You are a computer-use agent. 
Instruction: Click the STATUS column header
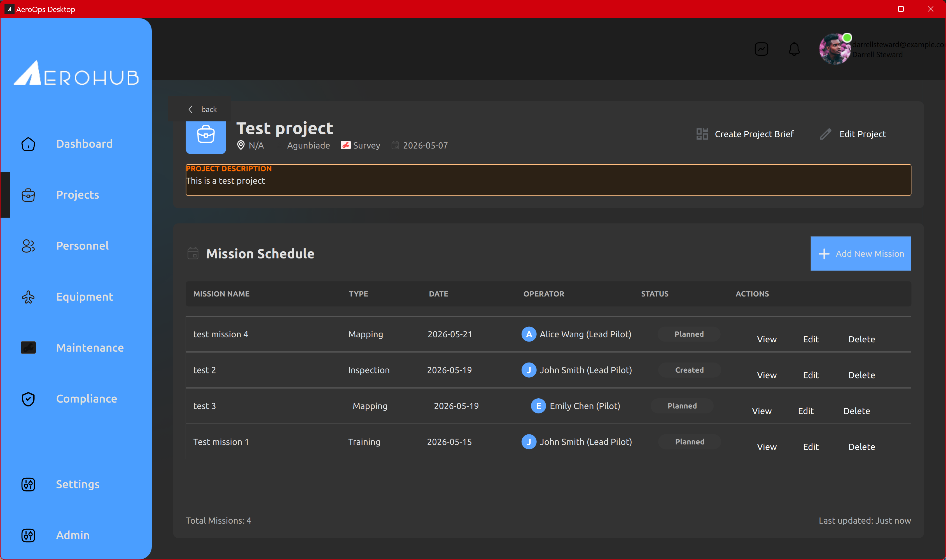(655, 294)
